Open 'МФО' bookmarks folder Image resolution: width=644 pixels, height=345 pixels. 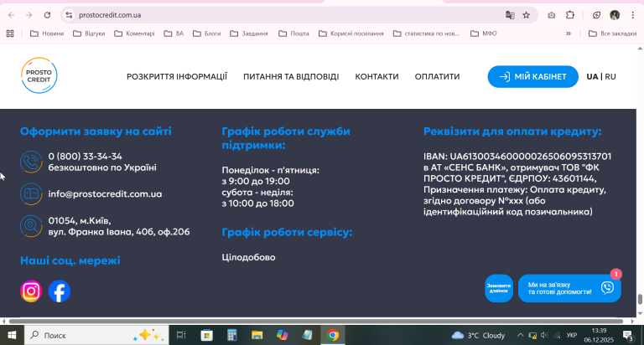tap(483, 33)
